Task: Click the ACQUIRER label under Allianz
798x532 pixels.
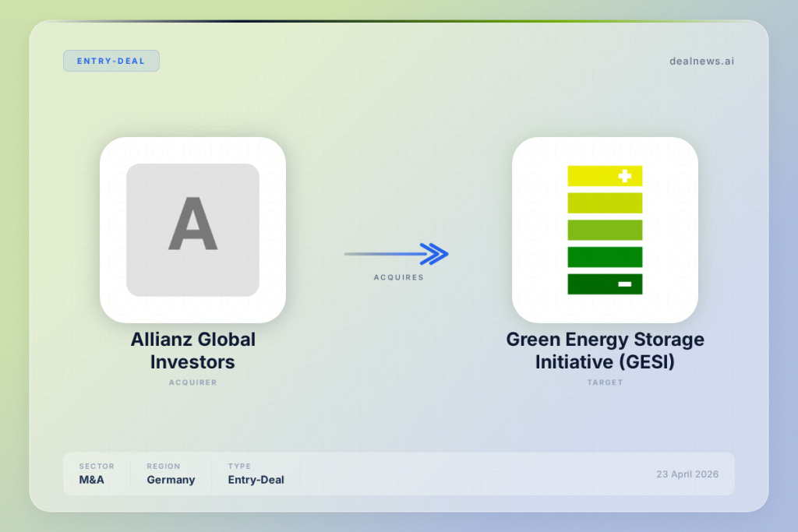Action: click(x=192, y=382)
